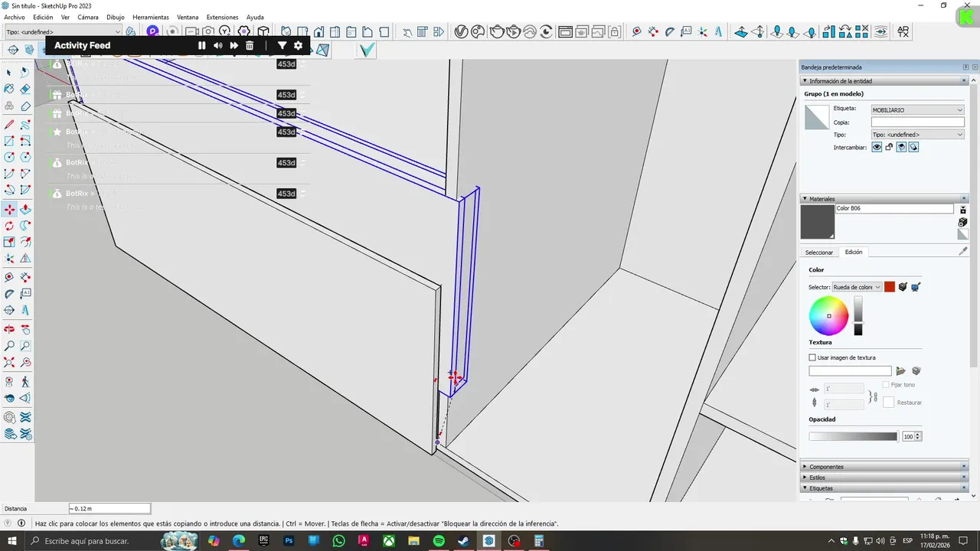Viewport: 980px width, 551px height.
Task: Toggle Fijar tono checkbox
Action: click(886, 385)
